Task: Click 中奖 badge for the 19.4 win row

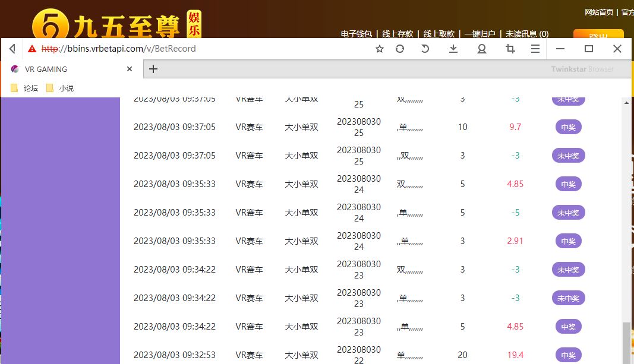Action: (x=569, y=355)
